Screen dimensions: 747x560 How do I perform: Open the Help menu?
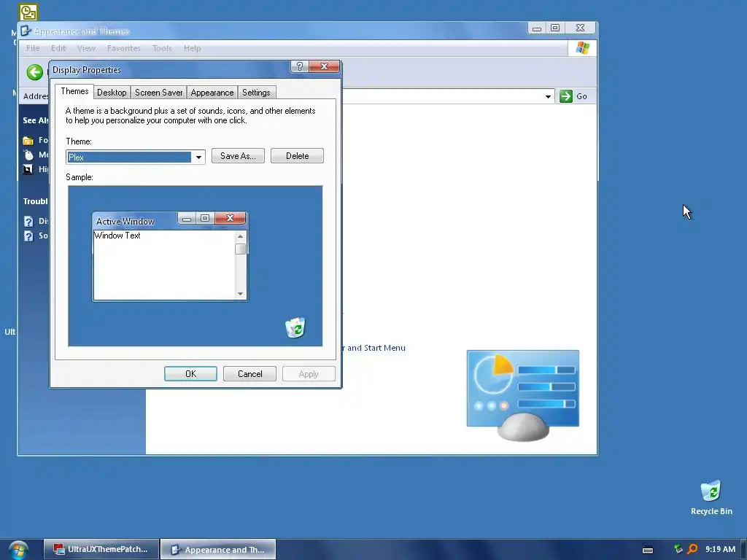point(192,48)
